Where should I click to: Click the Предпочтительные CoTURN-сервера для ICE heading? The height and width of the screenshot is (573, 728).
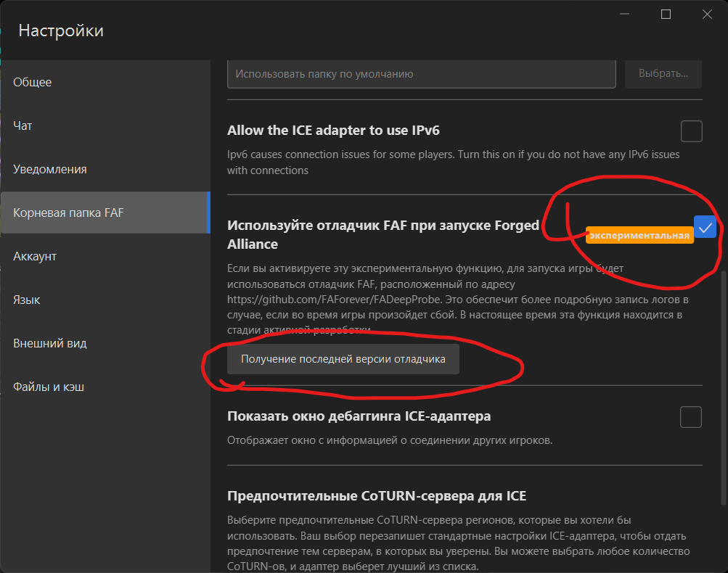point(377,496)
